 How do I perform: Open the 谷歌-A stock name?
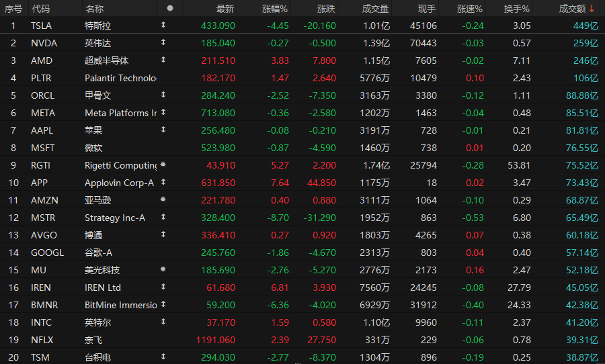coord(98,253)
